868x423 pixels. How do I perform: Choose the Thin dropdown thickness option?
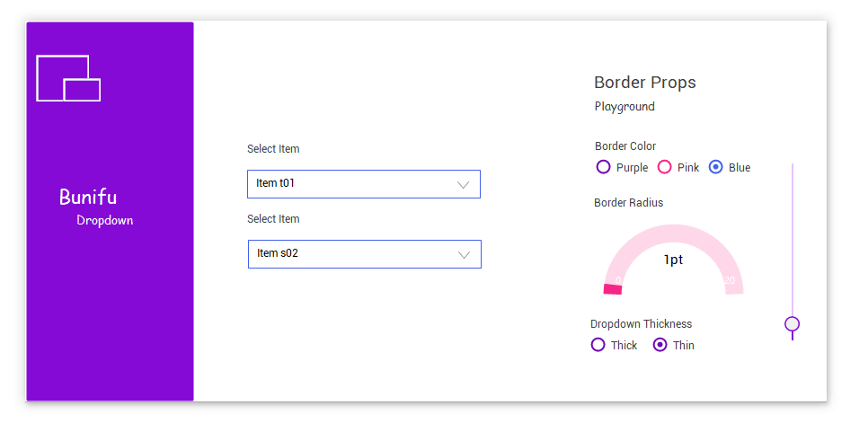pyautogui.click(x=660, y=345)
